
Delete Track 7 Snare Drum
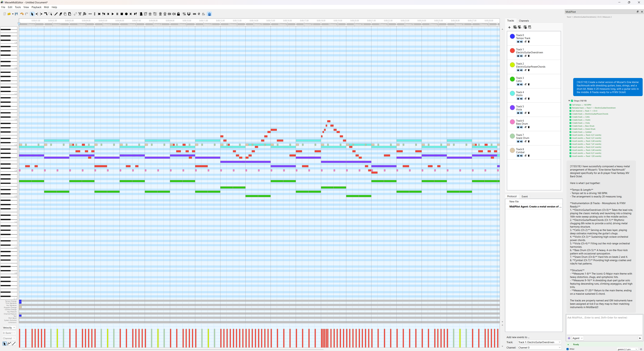click(529, 141)
